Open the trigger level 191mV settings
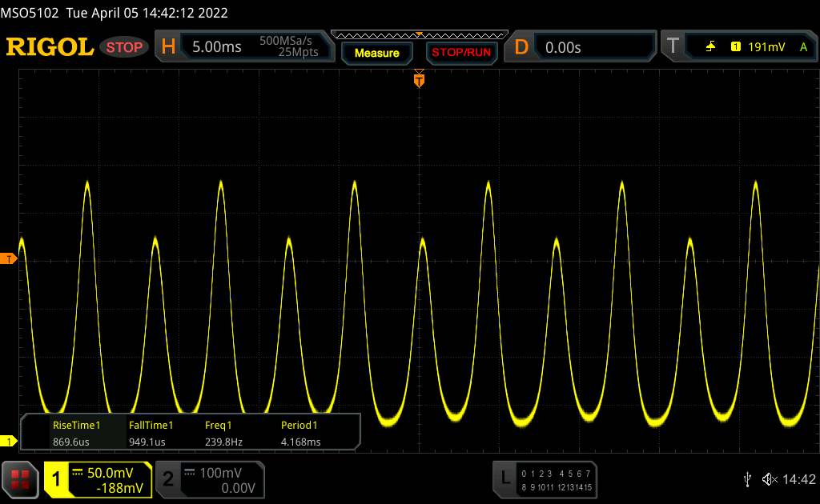The height and width of the screenshot is (504, 820). [766, 47]
